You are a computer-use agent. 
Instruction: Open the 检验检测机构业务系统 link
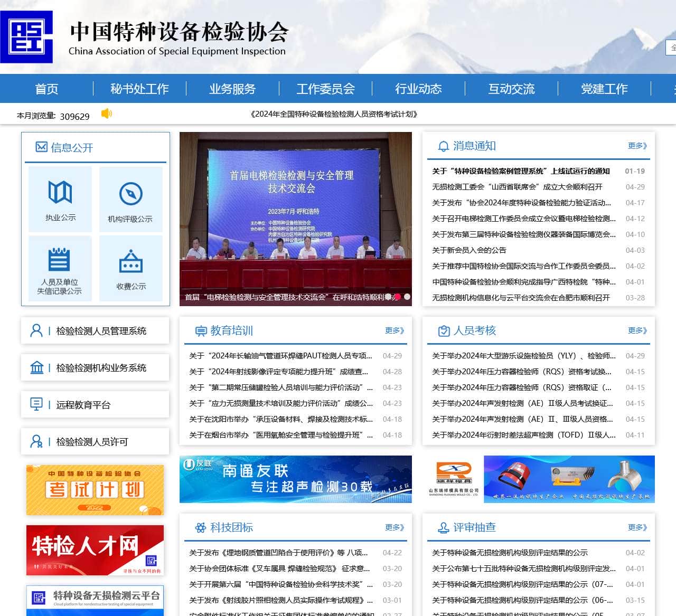point(101,368)
